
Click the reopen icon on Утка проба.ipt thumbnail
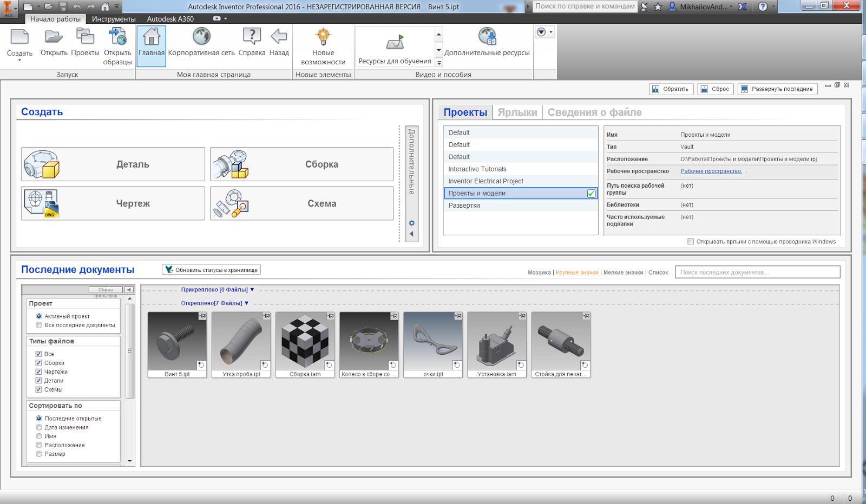(265, 365)
